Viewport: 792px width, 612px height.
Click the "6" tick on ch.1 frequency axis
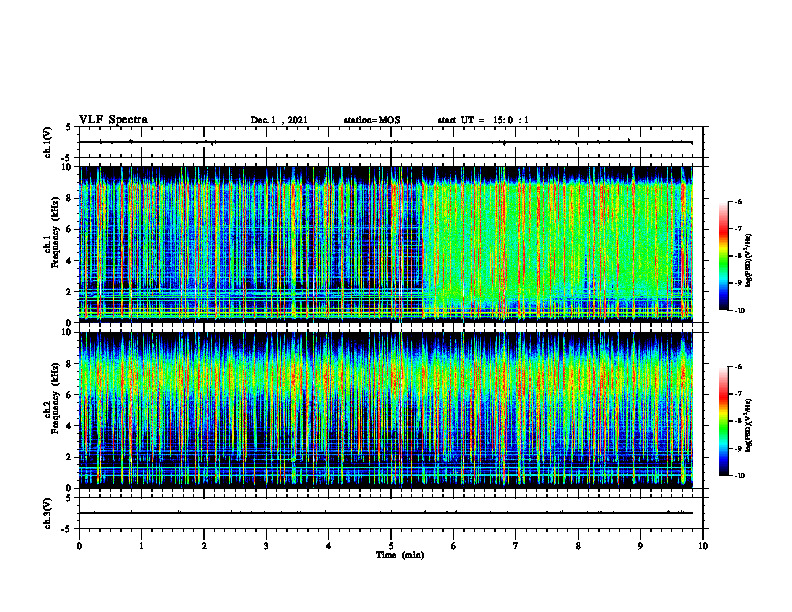(70, 229)
